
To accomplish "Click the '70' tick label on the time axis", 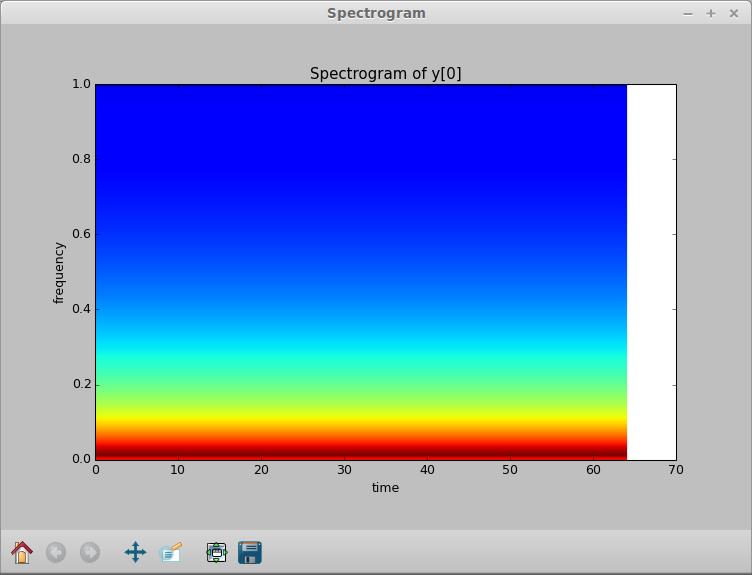I will coord(676,470).
